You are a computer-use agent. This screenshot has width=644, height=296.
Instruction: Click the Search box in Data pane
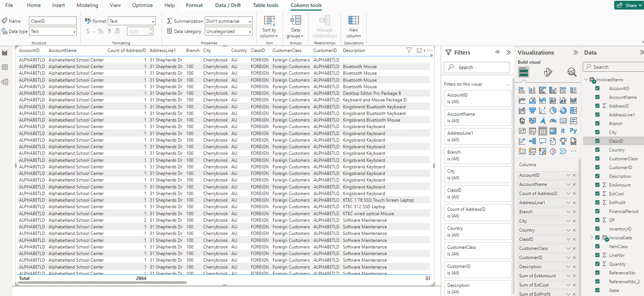(613, 67)
